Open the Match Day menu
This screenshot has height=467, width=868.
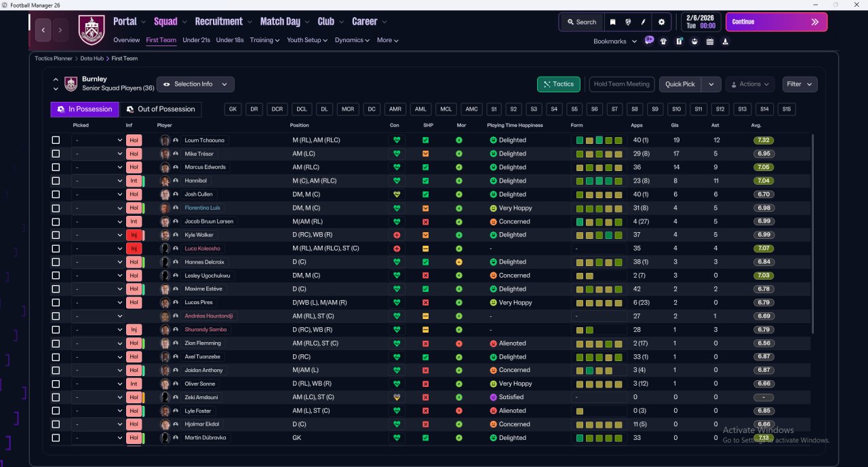pos(285,22)
